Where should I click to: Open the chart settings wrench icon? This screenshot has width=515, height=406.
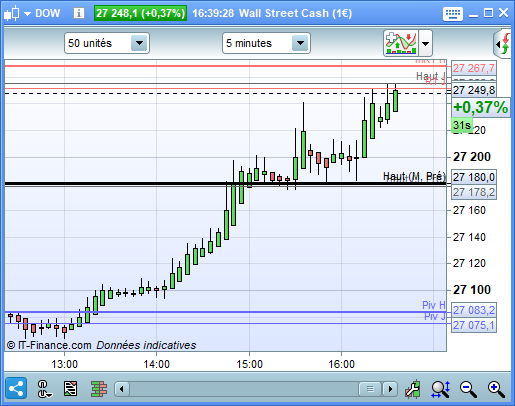pyautogui.click(x=413, y=389)
